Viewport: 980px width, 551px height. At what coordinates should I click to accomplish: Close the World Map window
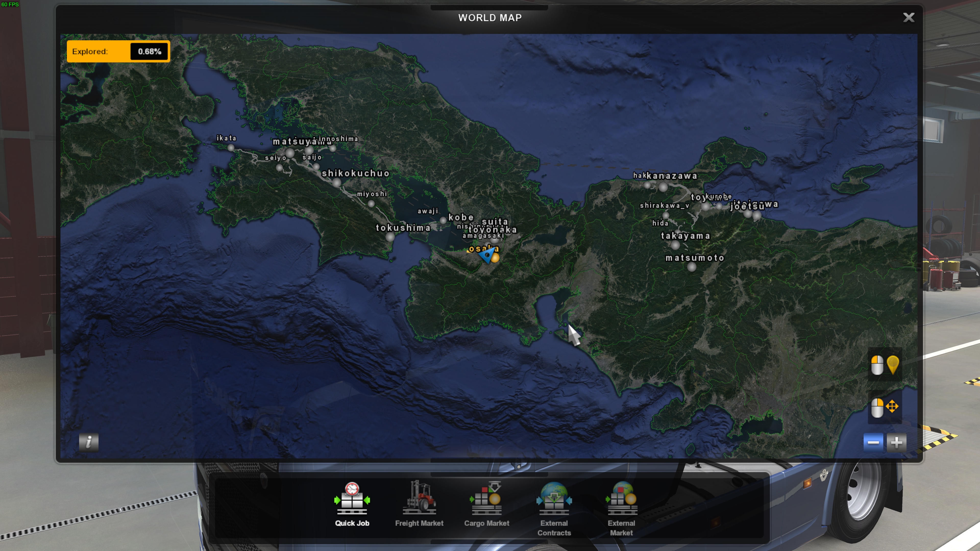coord(909,18)
